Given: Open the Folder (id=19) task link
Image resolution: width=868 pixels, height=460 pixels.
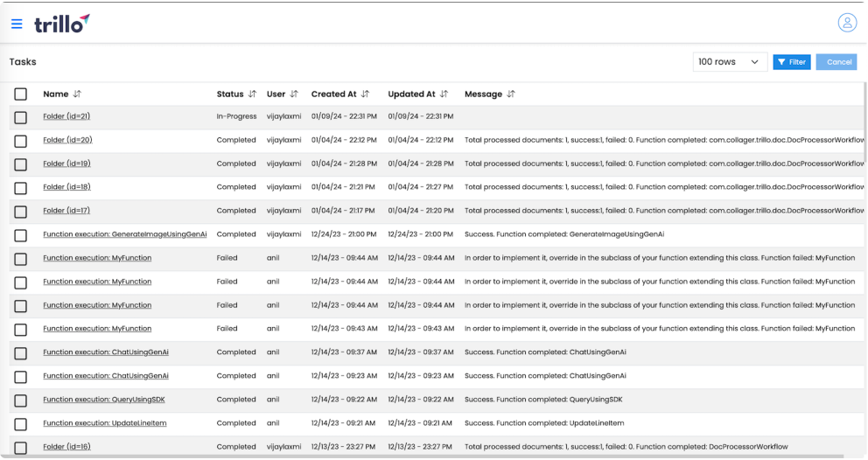Looking at the screenshot, I should (66, 164).
